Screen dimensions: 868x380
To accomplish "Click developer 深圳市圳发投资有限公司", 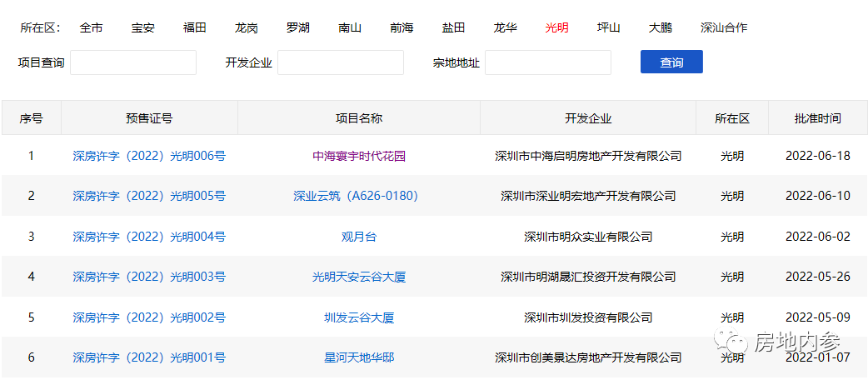I will click(588, 317).
